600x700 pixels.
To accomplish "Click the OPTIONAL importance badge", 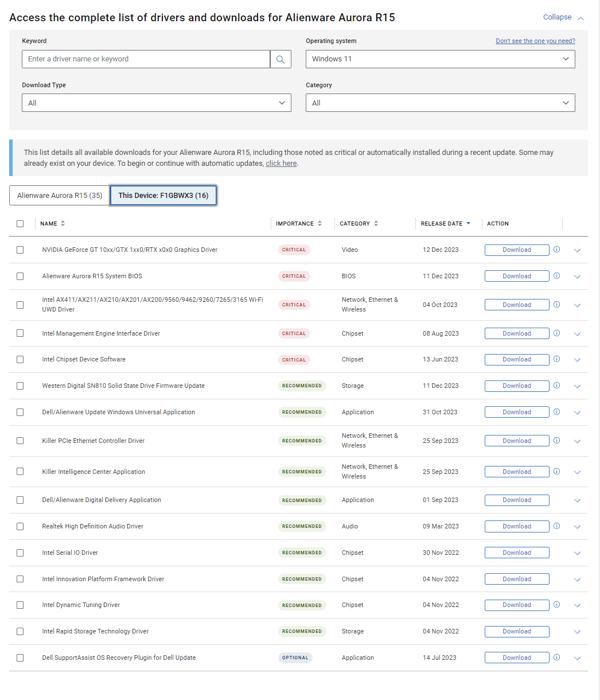I will point(295,658).
